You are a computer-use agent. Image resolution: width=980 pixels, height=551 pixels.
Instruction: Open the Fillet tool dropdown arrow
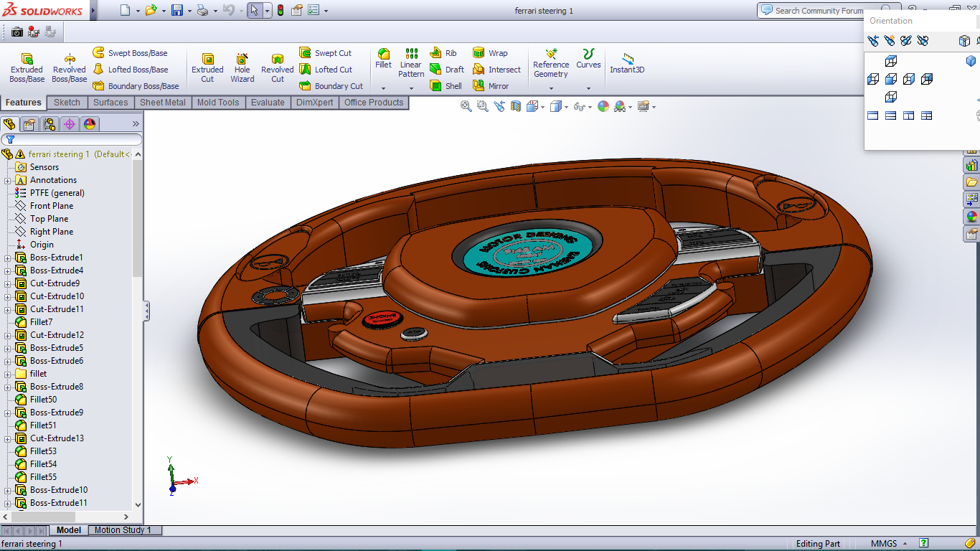(383, 88)
